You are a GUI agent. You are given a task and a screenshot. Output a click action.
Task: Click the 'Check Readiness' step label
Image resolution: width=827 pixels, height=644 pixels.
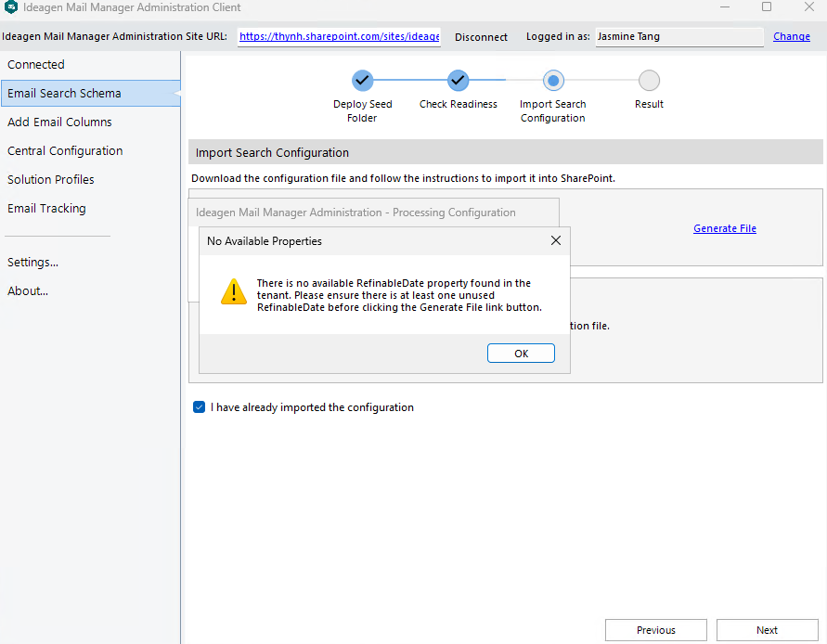(x=458, y=104)
